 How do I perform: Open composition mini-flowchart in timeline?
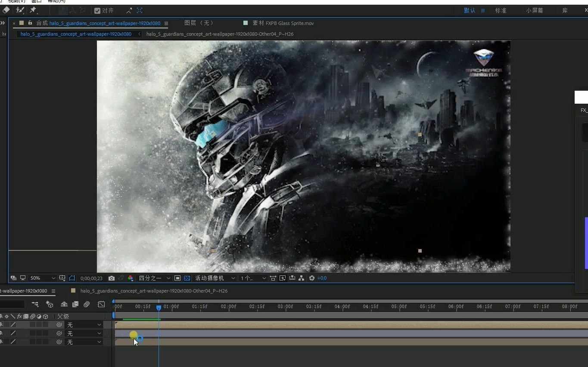coord(35,304)
